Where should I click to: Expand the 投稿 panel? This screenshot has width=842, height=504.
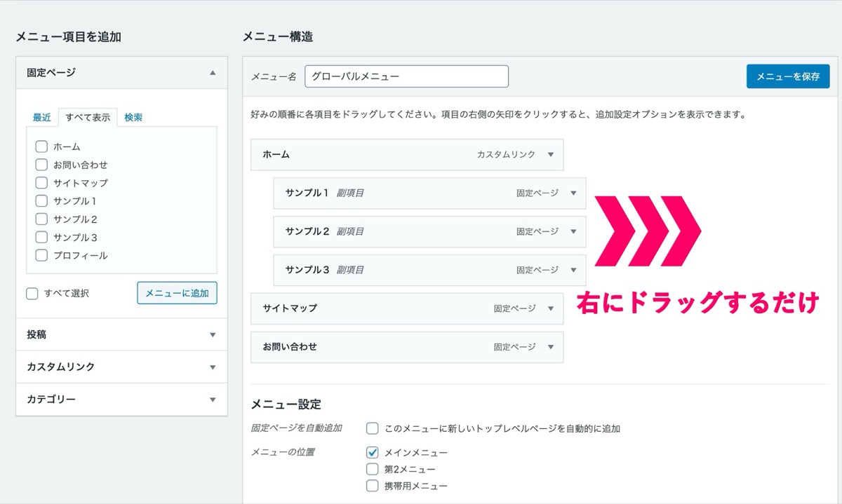pos(121,334)
